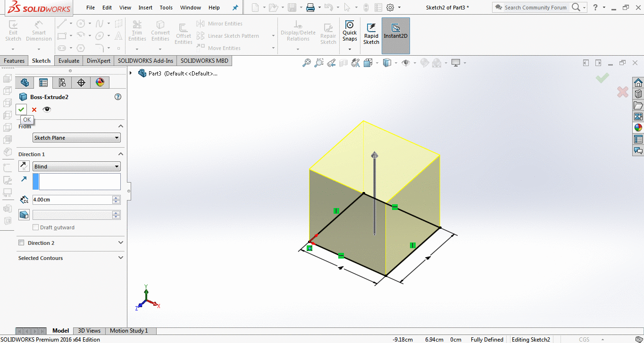Switch to the Evaluate tab
Screen dimensions: 644x343
[69, 61]
